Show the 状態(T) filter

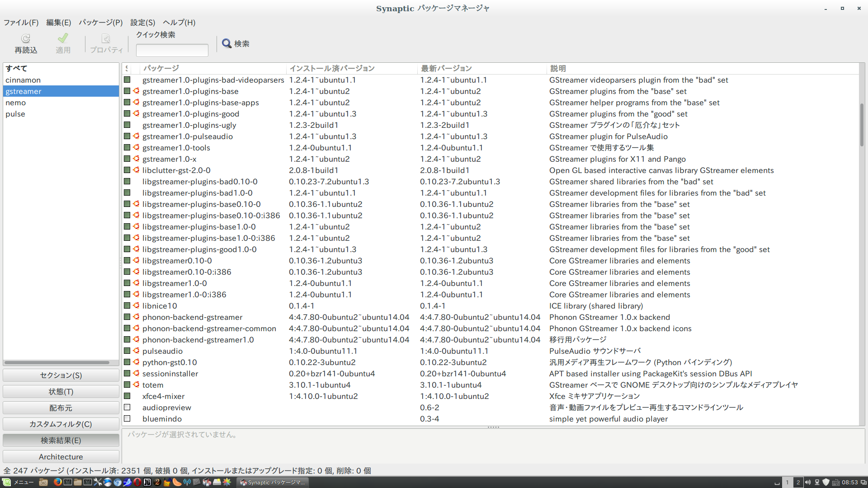coord(61,391)
